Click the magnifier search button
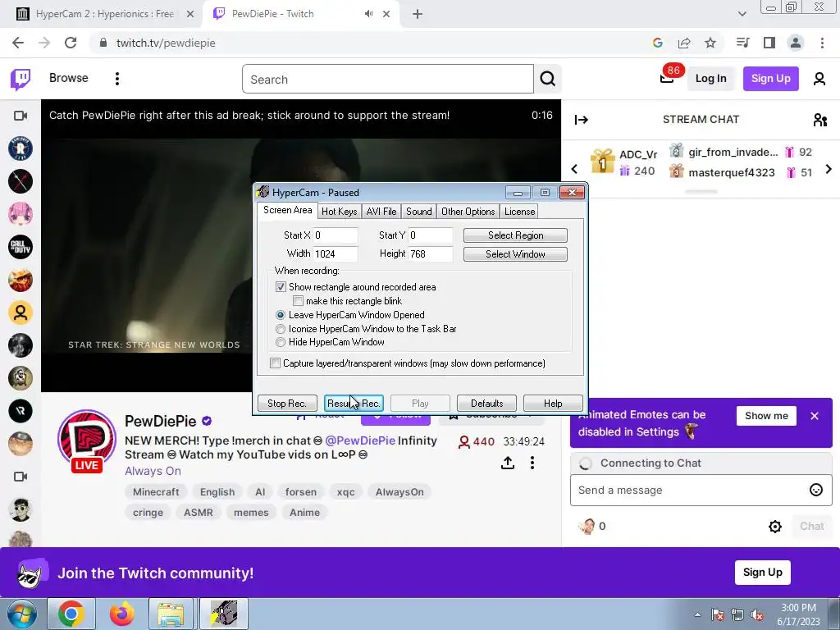The width and height of the screenshot is (840, 630). coord(547,79)
